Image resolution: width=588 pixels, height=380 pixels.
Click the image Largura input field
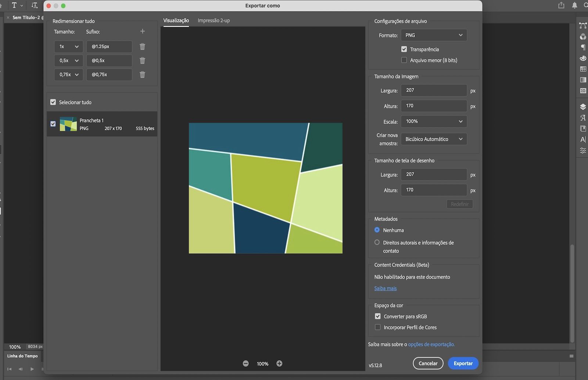coord(434,90)
